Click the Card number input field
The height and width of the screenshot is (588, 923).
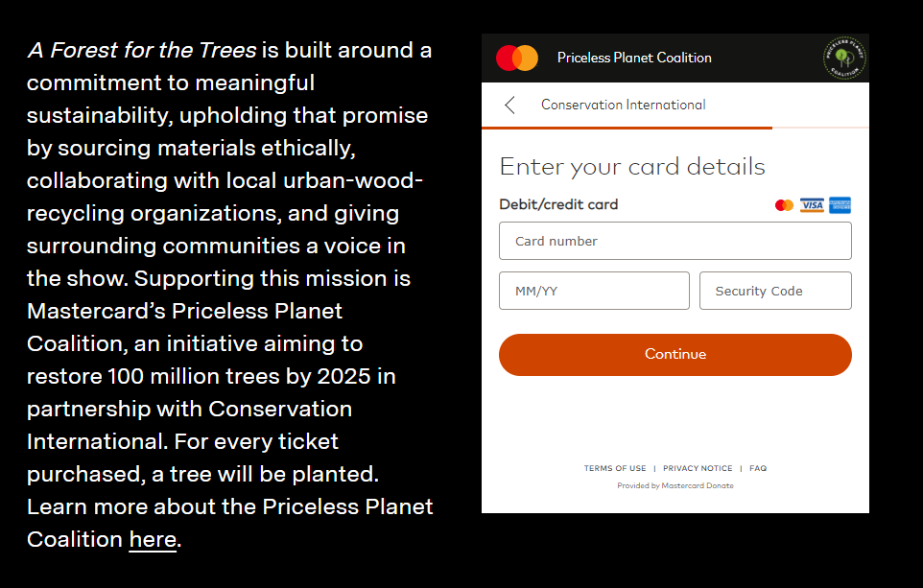pos(674,241)
